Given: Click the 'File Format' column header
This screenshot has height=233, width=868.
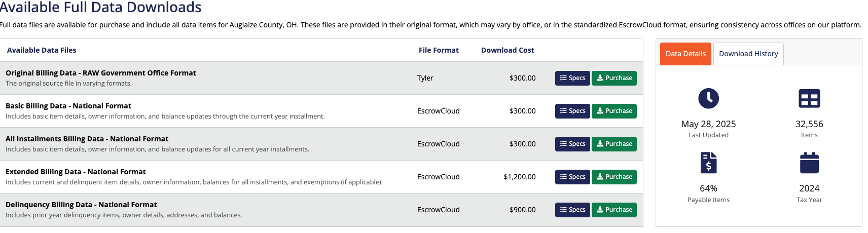Looking at the screenshot, I should [439, 50].
